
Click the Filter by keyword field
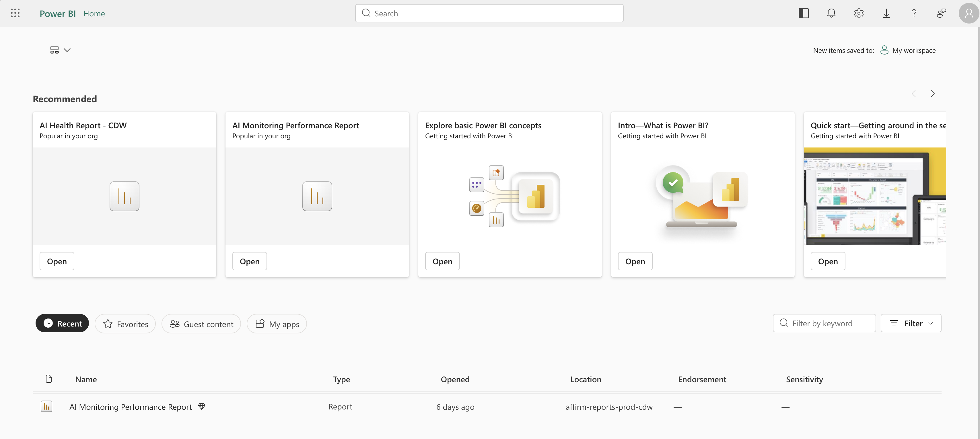coord(824,323)
